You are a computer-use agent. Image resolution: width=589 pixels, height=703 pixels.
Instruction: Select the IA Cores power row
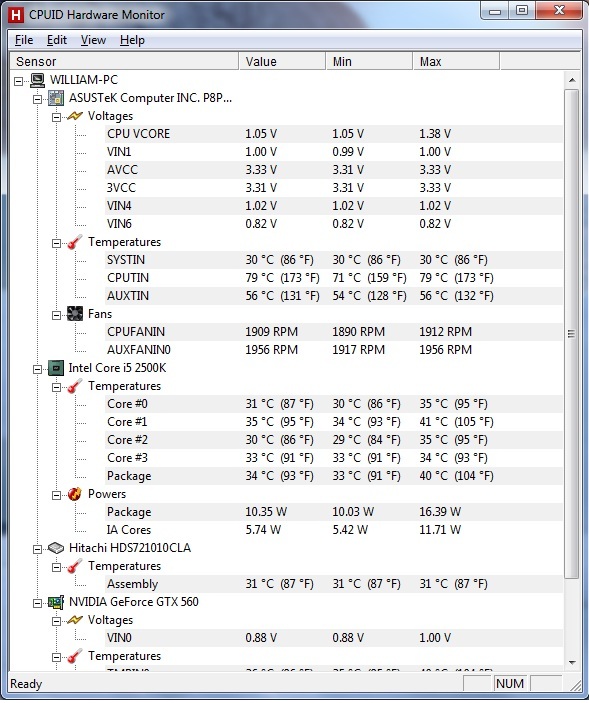(333, 530)
